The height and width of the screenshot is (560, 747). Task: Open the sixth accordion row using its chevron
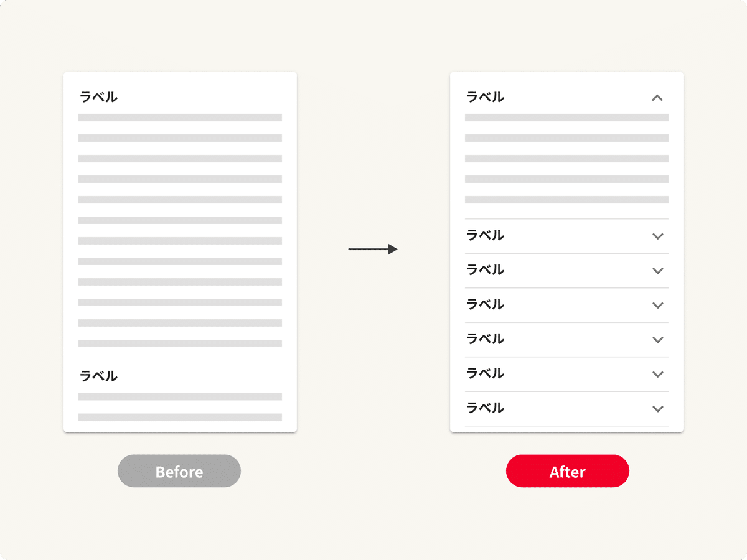657,375
